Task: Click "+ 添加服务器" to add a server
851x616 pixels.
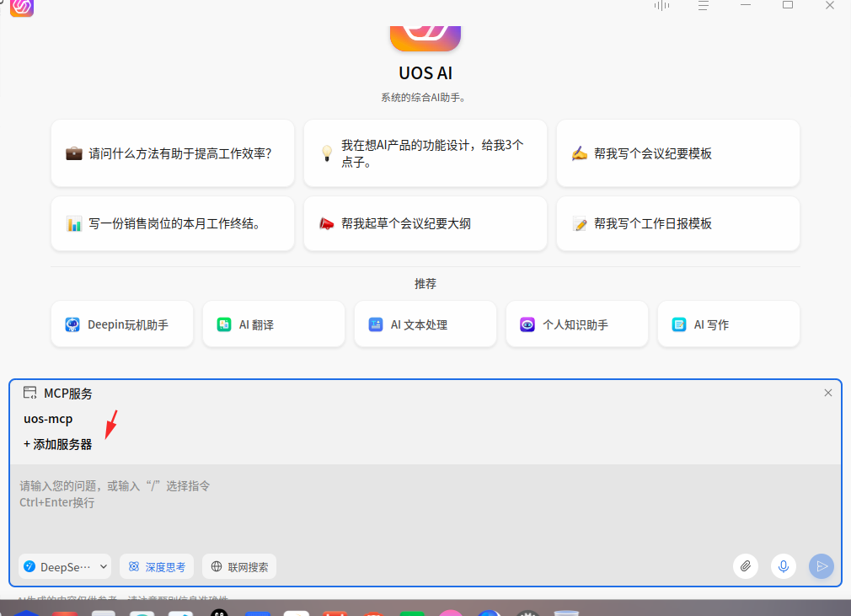Action: [x=57, y=444]
